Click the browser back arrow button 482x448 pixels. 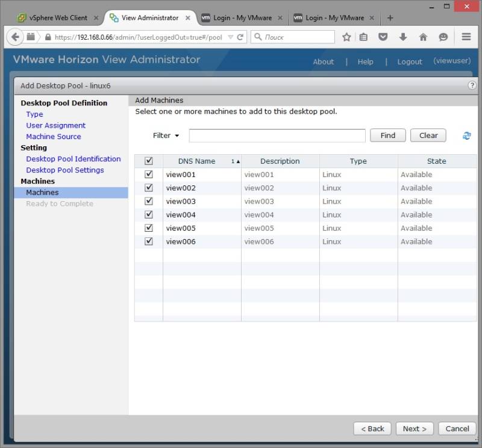coord(14,37)
